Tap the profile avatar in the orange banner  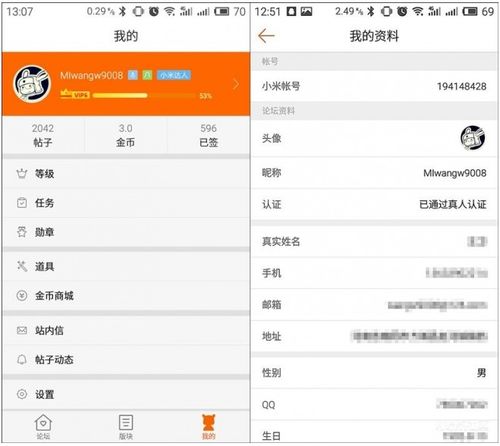32,84
